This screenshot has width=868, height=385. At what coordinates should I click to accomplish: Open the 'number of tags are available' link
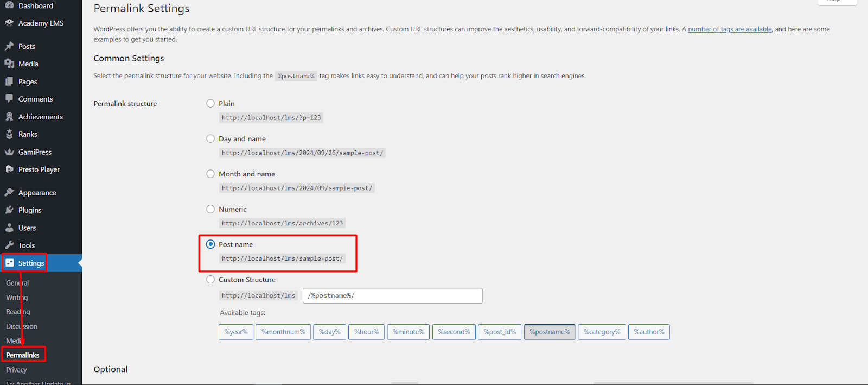pyautogui.click(x=730, y=29)
